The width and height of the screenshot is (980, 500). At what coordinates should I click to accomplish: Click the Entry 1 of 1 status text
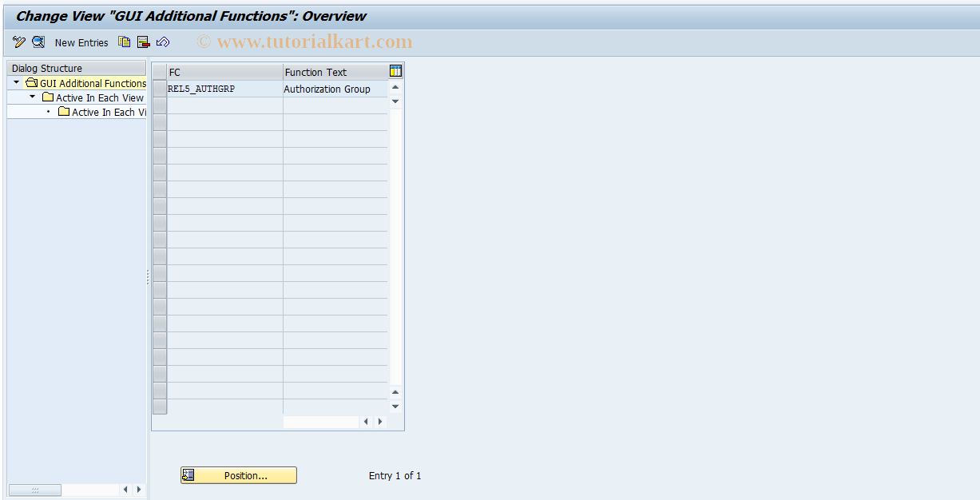click(395, 475)
